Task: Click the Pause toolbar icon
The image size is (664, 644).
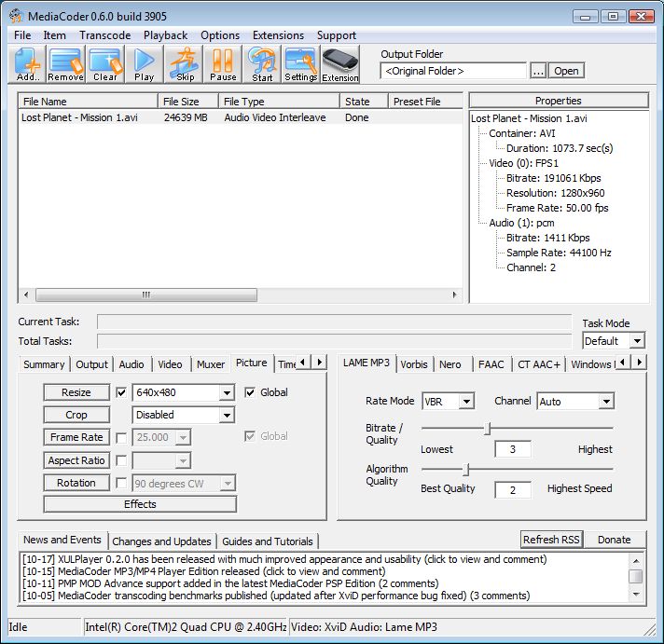Action: point(223,64)
